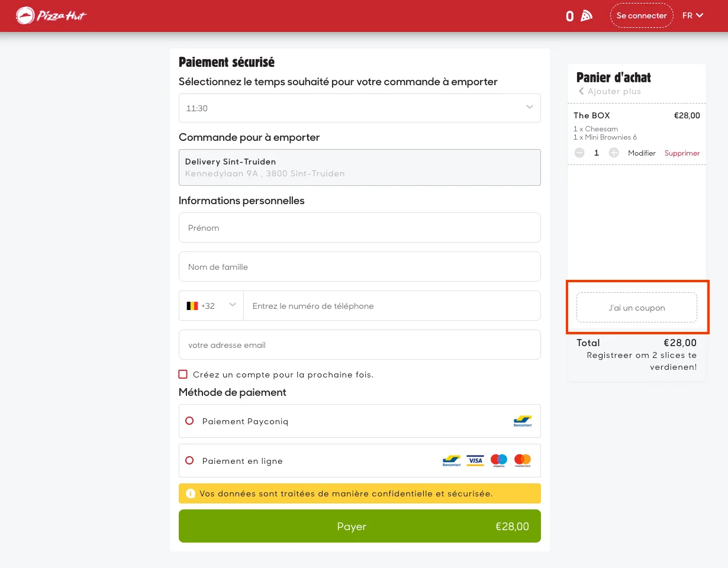Image resolution: width=728 pixels, height=568 pixels.
Task: Click the Paiement sécurisé heading
Action: (227, 62)
